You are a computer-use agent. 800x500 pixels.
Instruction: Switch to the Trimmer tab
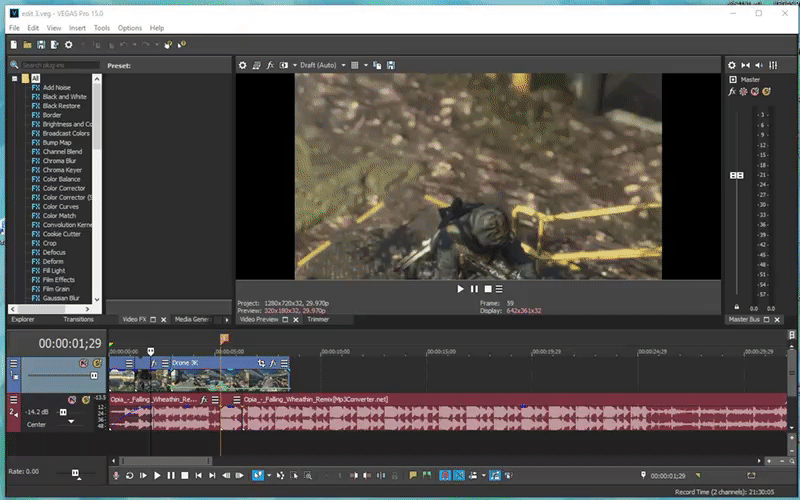click(318, 319)
